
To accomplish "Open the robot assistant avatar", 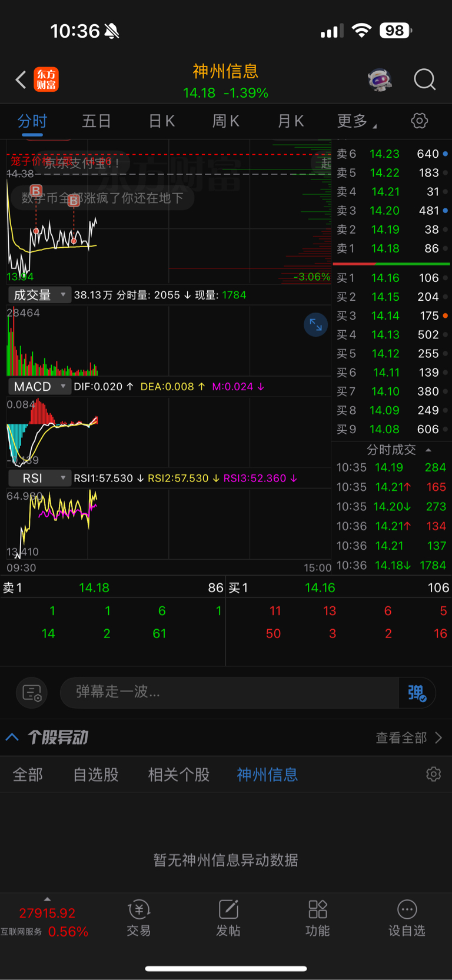I will coord(380,79).
